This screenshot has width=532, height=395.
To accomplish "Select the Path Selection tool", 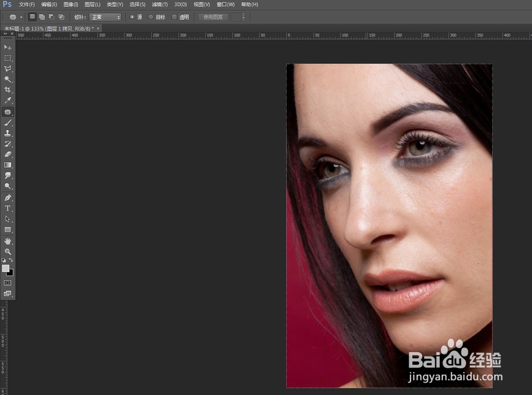I will tap(7, 219).
